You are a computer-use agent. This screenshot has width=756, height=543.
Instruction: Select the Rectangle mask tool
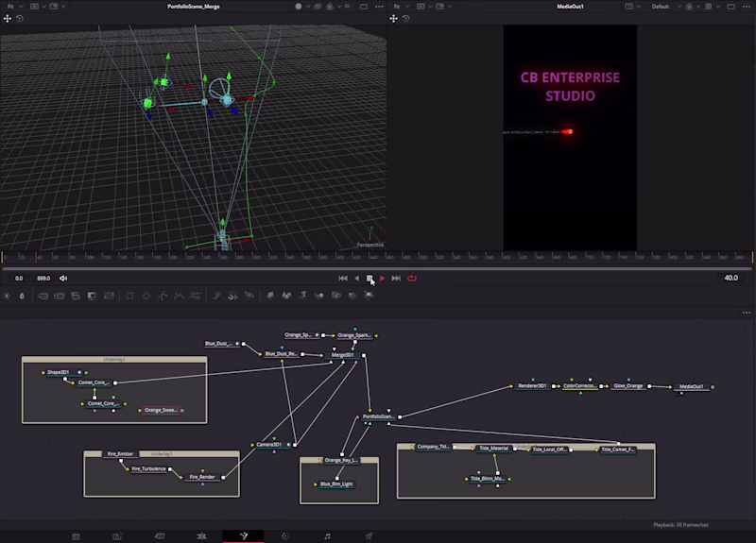coord(129,296)
